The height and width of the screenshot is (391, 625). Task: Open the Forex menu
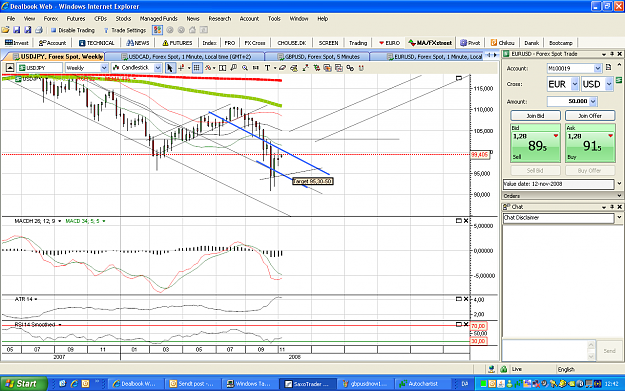click(x=51, y=18)
